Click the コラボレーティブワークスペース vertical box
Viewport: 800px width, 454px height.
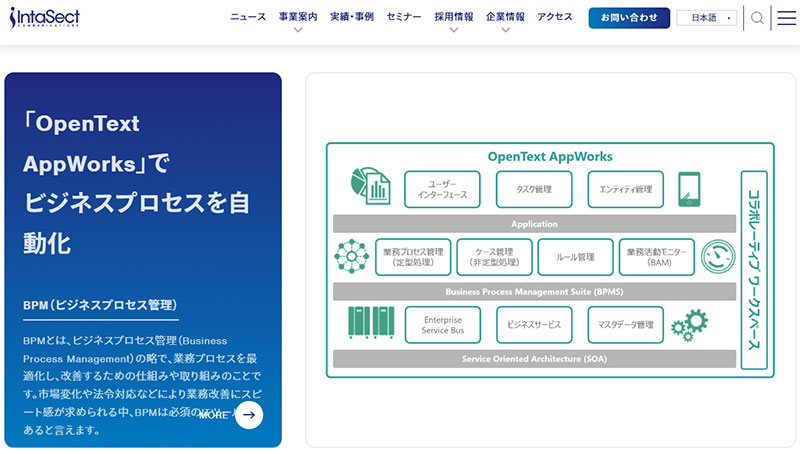pos(754,270)
